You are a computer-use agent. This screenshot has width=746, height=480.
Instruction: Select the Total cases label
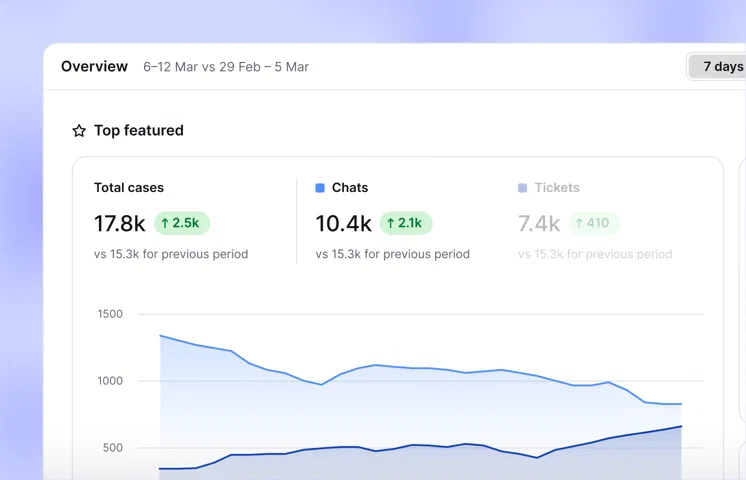[128, 187]
